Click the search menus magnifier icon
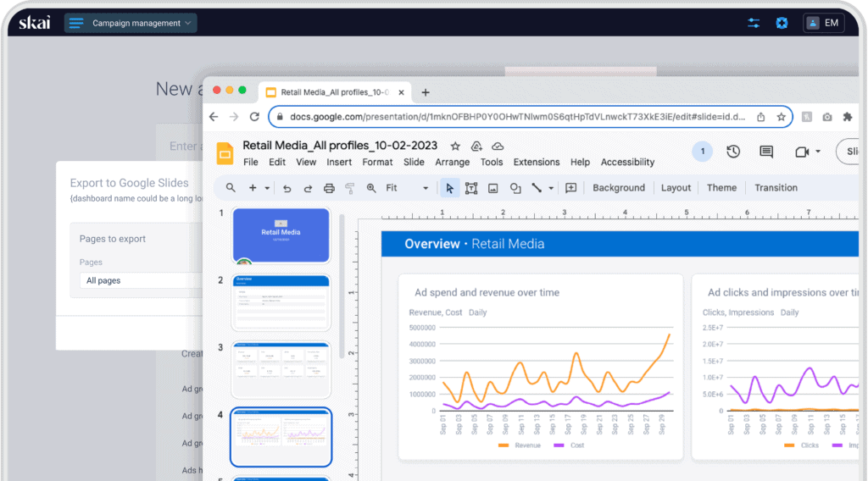Viewport: 868px width, 481px height. (x=231, y=188)
